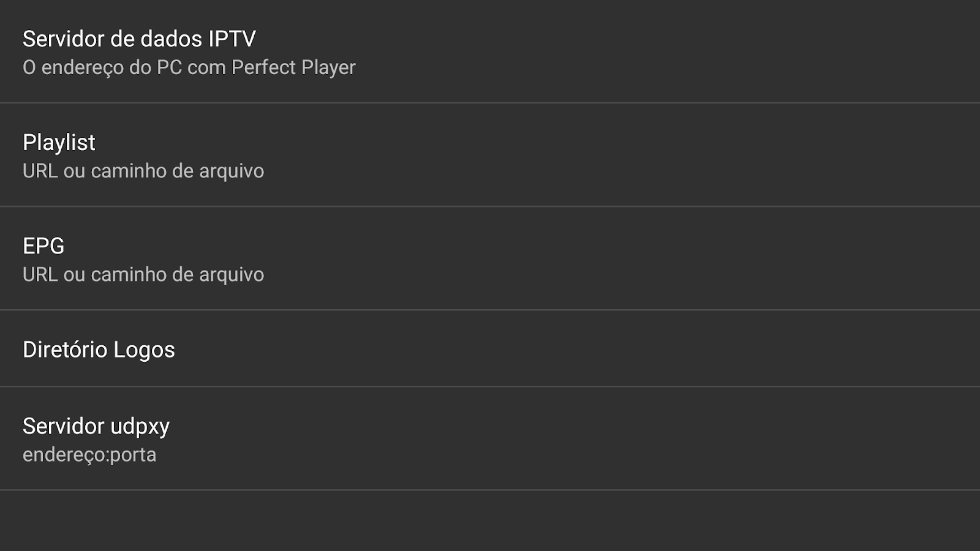
Task: Tap the 'Diretório Logos' title label
Action: click(99, 350)
